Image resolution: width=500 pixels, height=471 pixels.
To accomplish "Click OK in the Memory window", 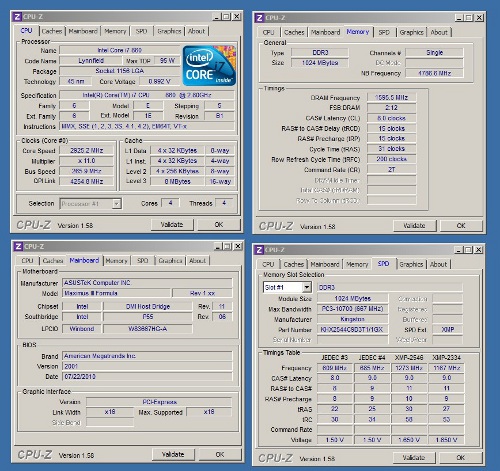I will 461,226.
